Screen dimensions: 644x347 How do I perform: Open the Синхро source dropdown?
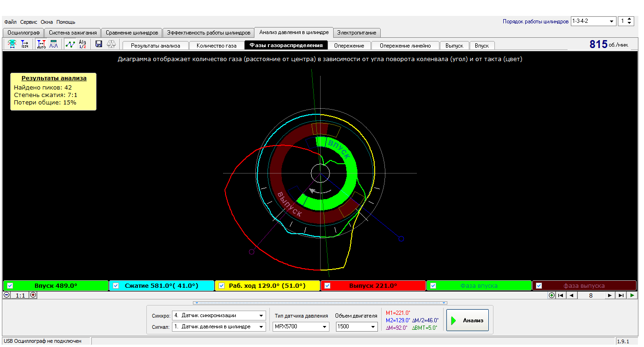coord(219,315)
